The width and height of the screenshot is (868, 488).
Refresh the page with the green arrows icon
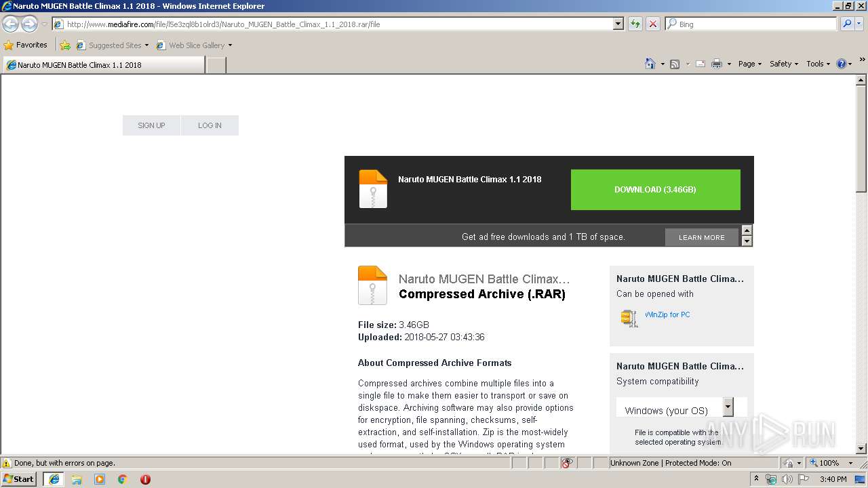635,24
